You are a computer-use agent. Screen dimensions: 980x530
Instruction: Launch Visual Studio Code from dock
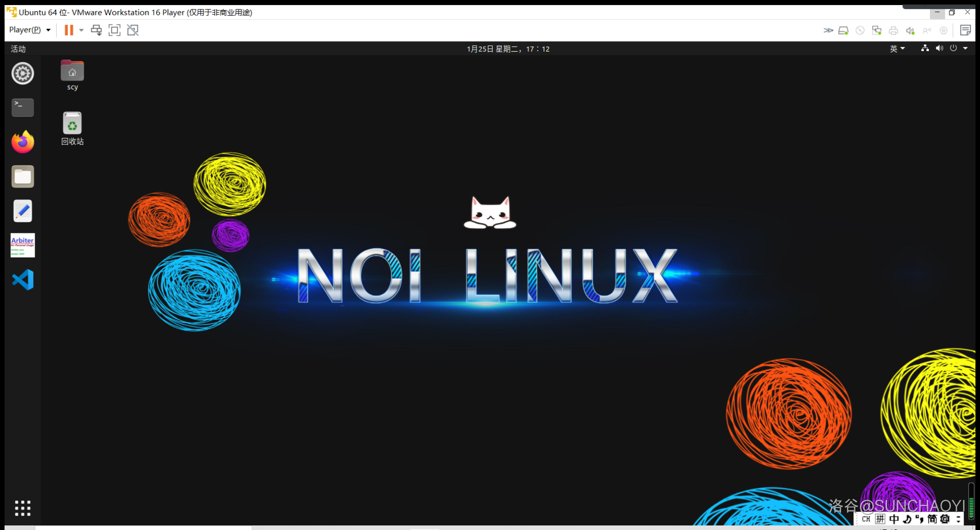click(22, 280)
